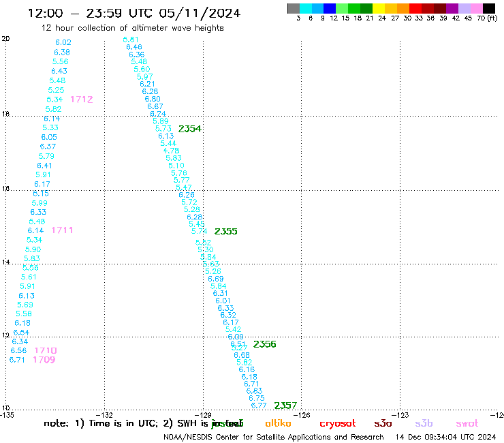
Task: Click the pink time stamp '1711'
Action: pyautogui.click(x=63, y=230)
